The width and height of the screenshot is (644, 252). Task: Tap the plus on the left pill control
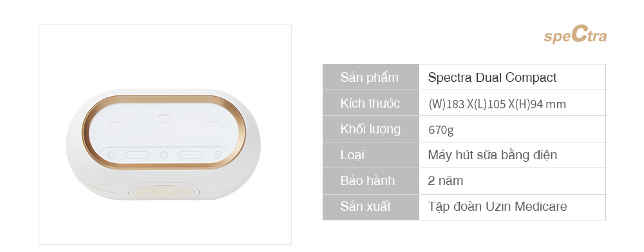(146, 155)
